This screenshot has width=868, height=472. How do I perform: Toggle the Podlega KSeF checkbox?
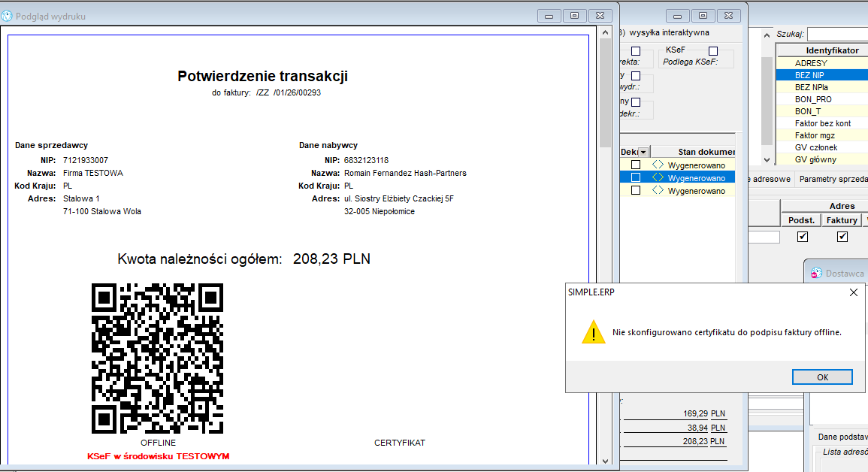coord(713,51)
